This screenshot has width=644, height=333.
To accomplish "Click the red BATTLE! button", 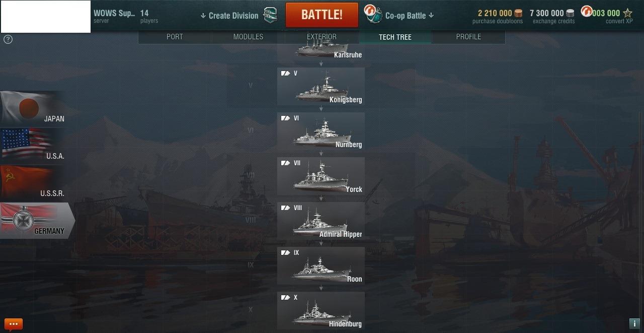I will (x=322, y=15).
